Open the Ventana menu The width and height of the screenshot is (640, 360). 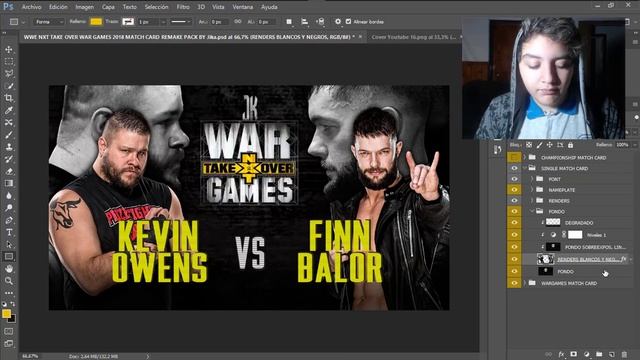pyautogui.click(x=243, y=7)
